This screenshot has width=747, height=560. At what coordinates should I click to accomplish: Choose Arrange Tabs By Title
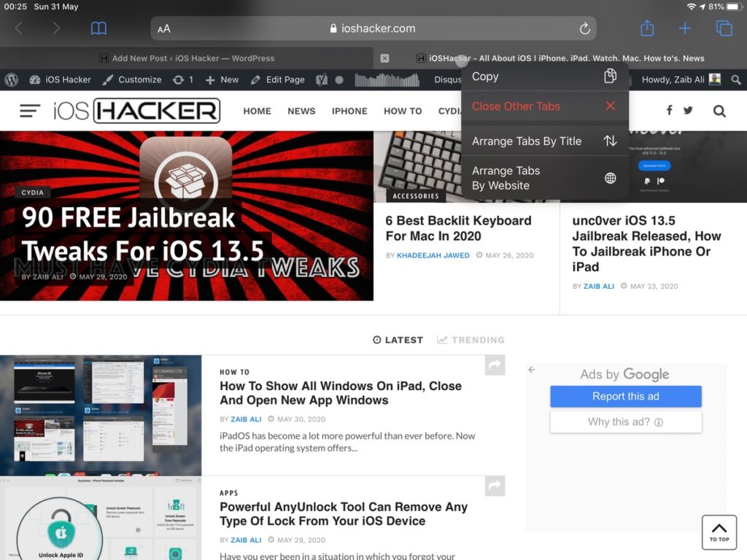tap(545, 141)
